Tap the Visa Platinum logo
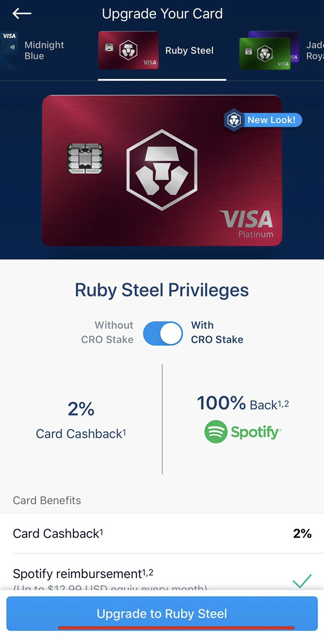324x644 pixels. tap(247, 223)
